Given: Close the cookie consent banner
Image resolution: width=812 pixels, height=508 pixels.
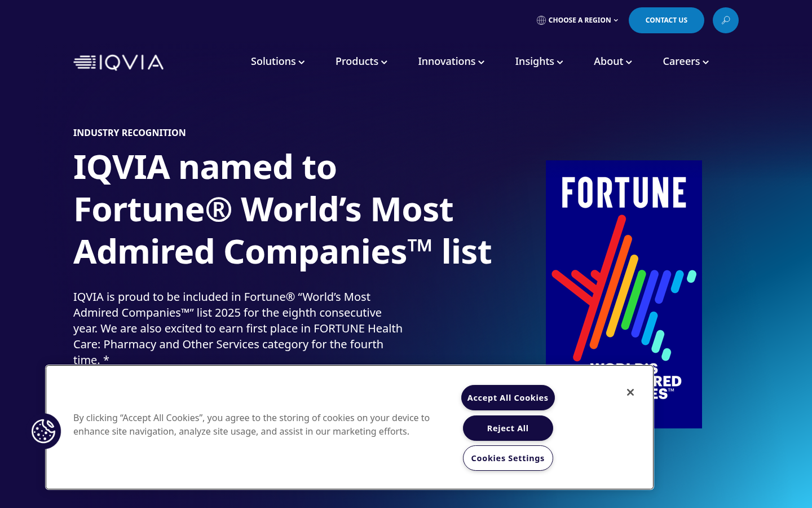Looking at the screenshot, I should [630, 392].
